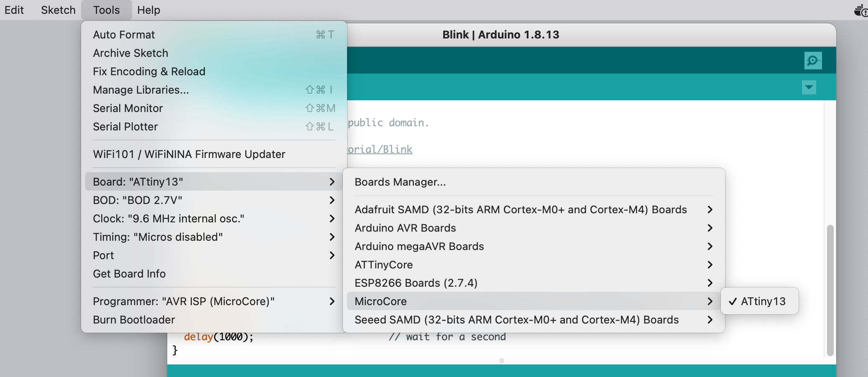Screen dimensions: 868x377
Task: Expand the Board: "ATtiny13" submenu
Action: (x=214, y=182)
